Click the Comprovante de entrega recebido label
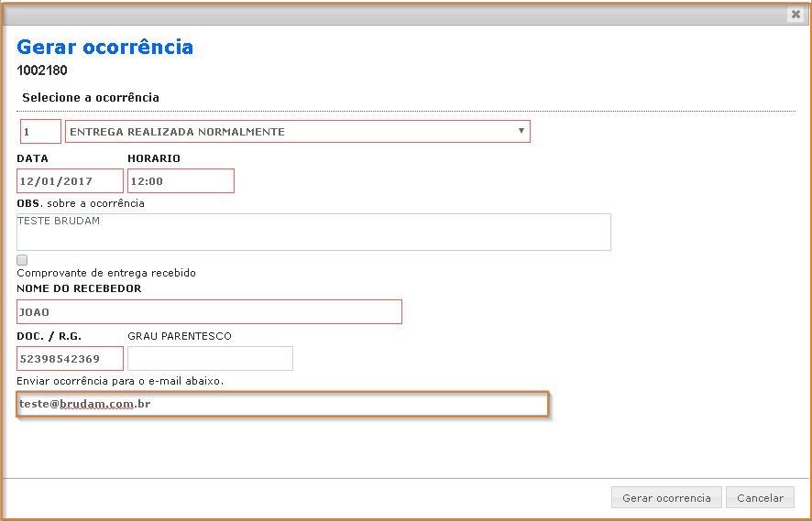 (106, 273)
